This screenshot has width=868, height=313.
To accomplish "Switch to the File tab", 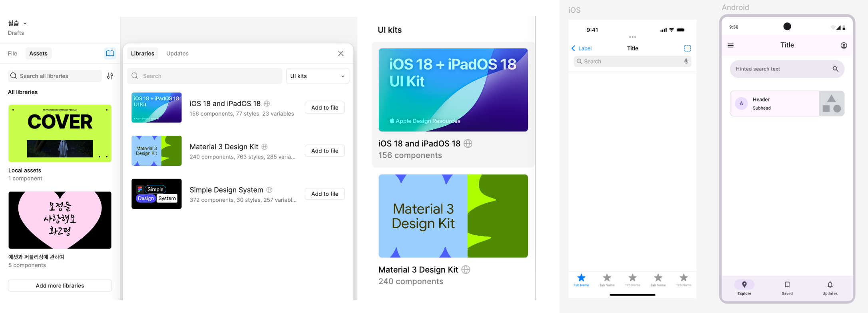I will [12, 53].
